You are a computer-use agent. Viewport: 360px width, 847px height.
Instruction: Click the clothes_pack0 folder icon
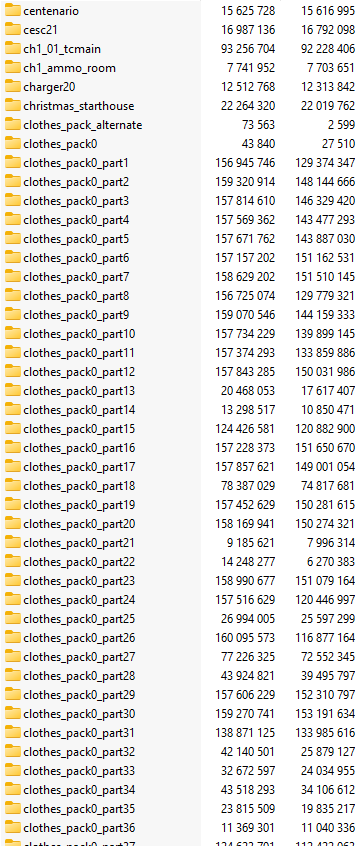click(12, 144)
